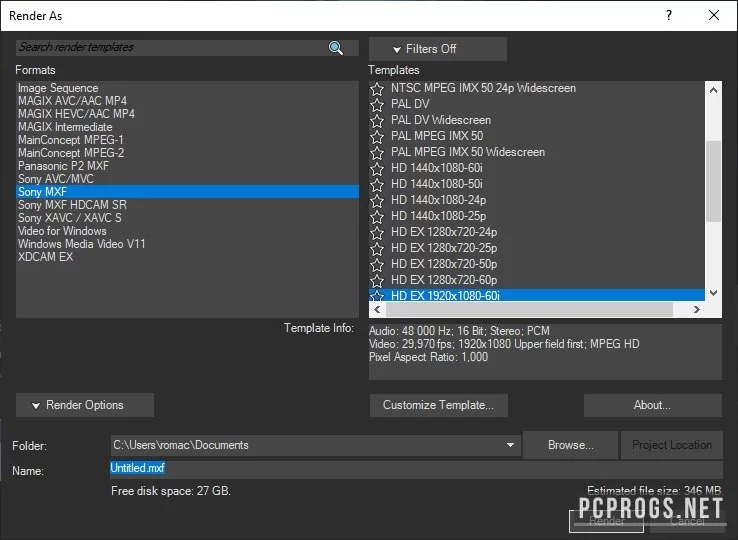Click templates horizontal scroll right arrow

pos(697,309)
